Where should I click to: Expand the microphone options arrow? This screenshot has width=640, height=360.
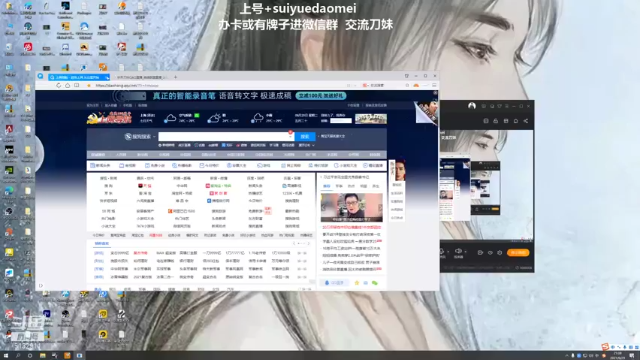pyautogui.click(x=448, y=252)
